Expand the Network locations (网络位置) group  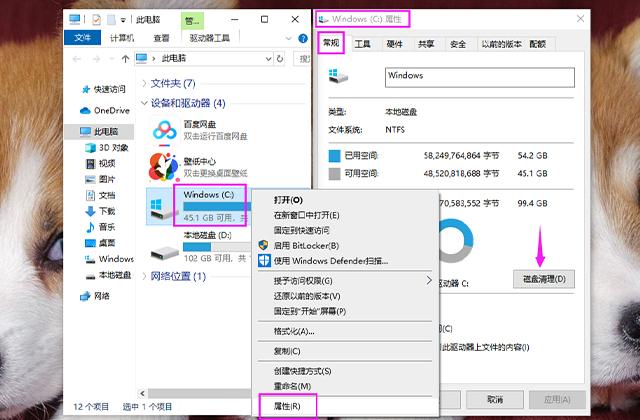tap(144, 276)
